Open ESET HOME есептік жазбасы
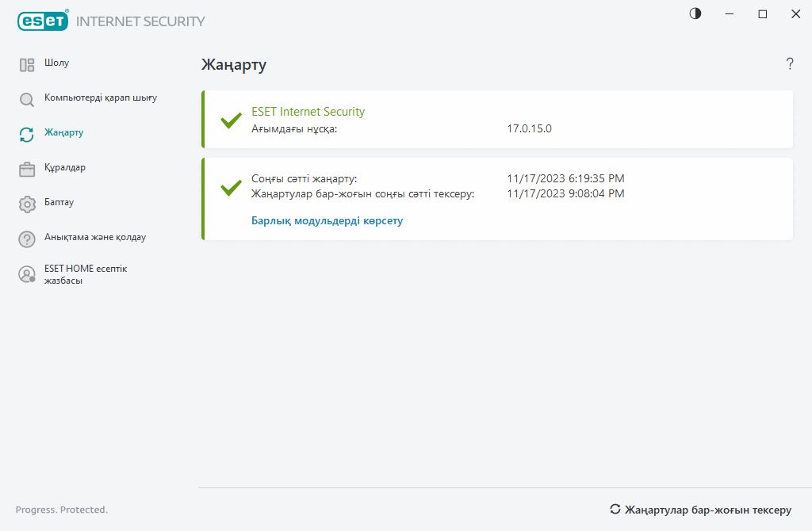The image size is (812, 531). 86,274
